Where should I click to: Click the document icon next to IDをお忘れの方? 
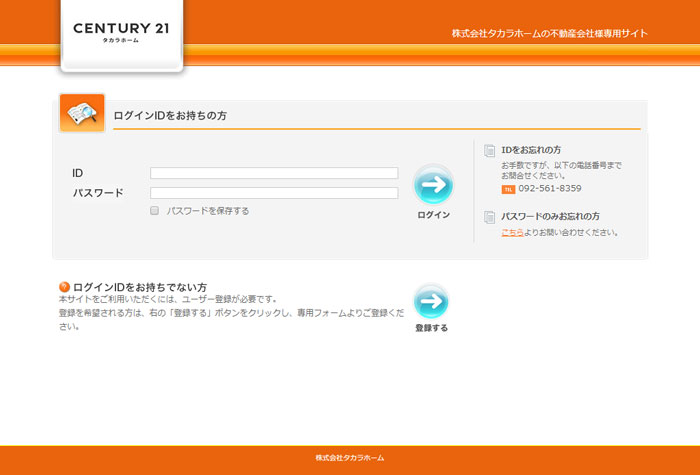[x=489, y=150]
